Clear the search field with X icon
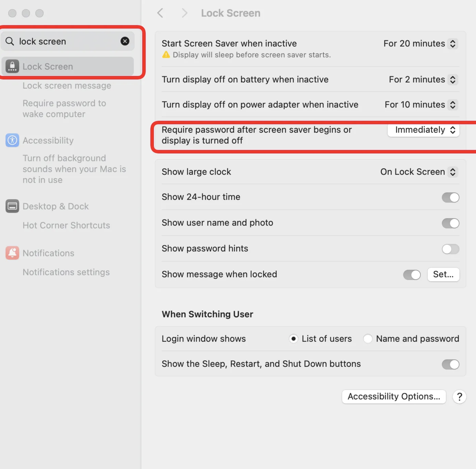The height and width of the screenshot is (469, 476). [x=125, y=41]
